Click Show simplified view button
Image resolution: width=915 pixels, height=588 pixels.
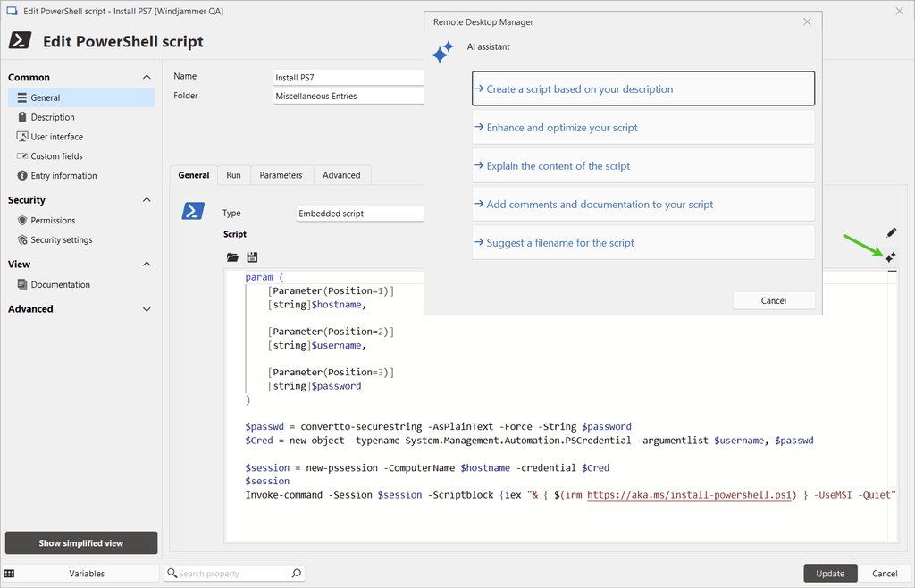click(x=81, y=543)
